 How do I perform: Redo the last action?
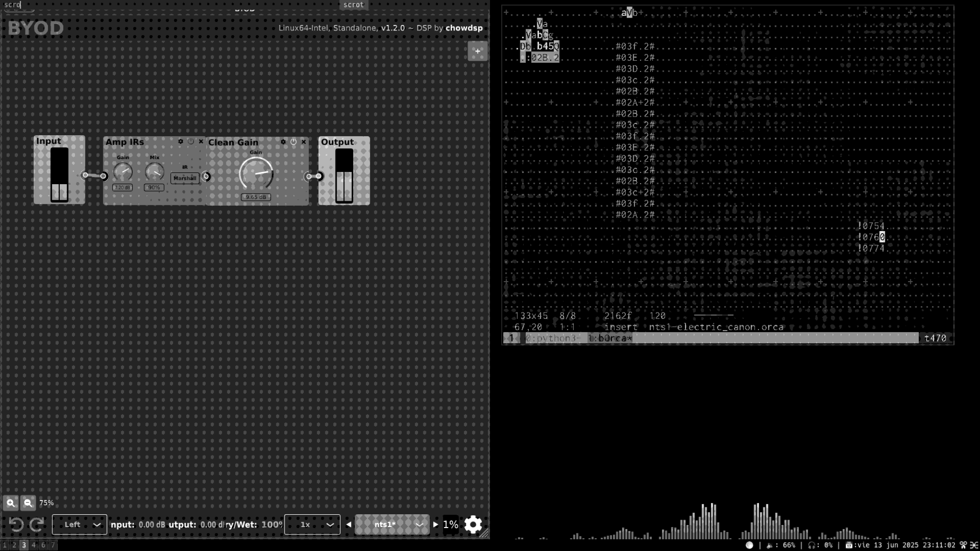pos(37,525)
